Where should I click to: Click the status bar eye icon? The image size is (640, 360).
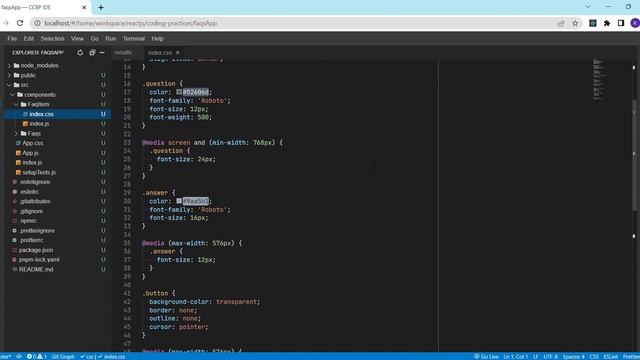pos(19,357)
